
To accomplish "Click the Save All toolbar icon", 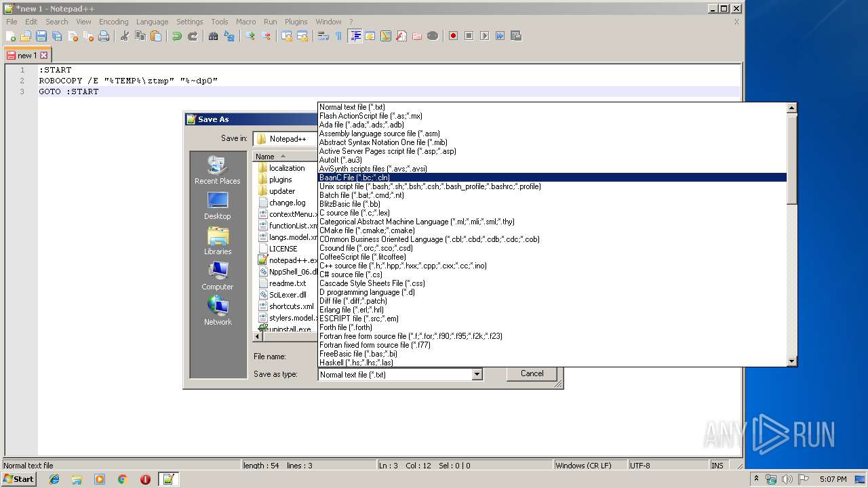I will pyautogui.click(x=57, y=36).
